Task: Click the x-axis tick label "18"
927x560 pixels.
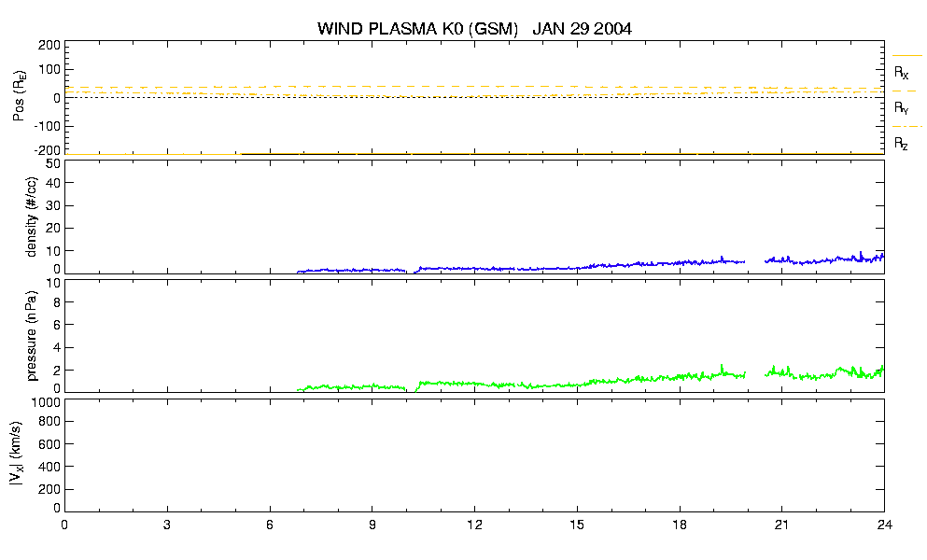Action: point(680,525)
